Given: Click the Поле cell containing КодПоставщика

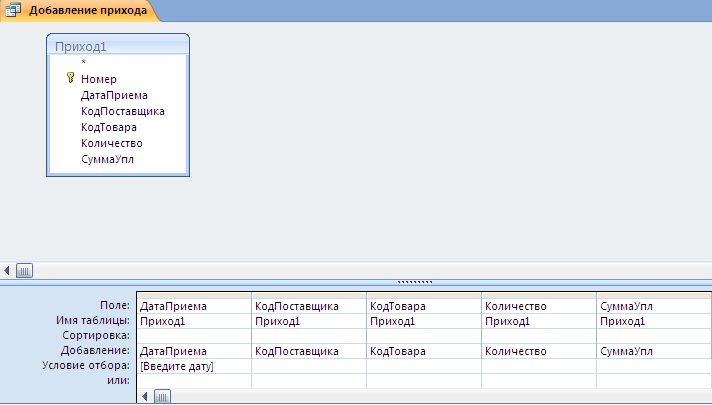Looking at the screenshot, I should click(x=309, y=306).
